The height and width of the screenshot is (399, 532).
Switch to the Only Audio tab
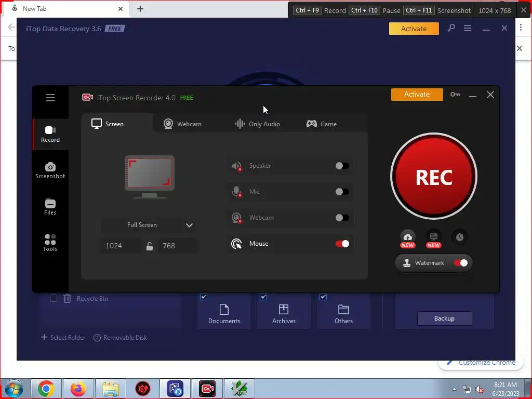point(258,124)
